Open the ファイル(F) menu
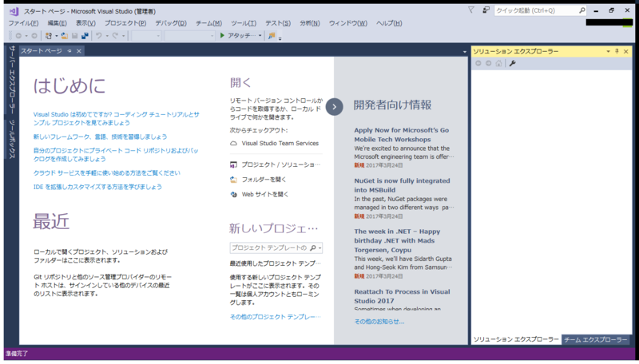The width and height of the screenshot is (639, 364). 23,23
